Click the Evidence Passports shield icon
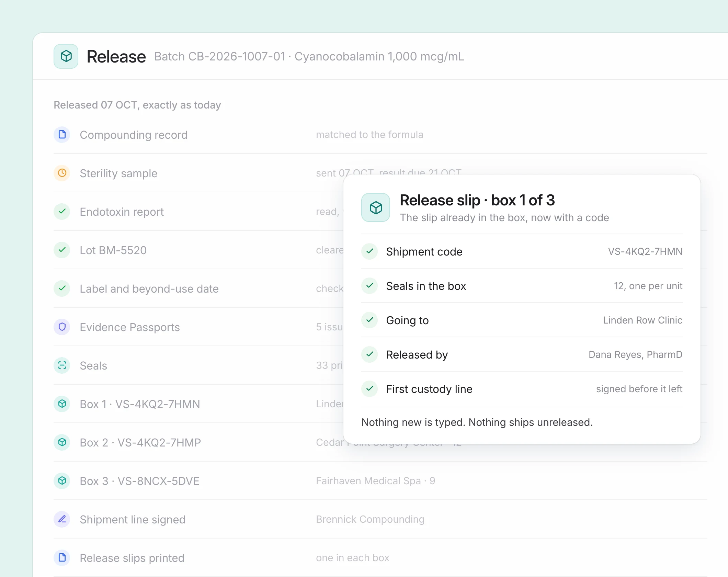The image size is (728, 577). [x=62, y=327]
